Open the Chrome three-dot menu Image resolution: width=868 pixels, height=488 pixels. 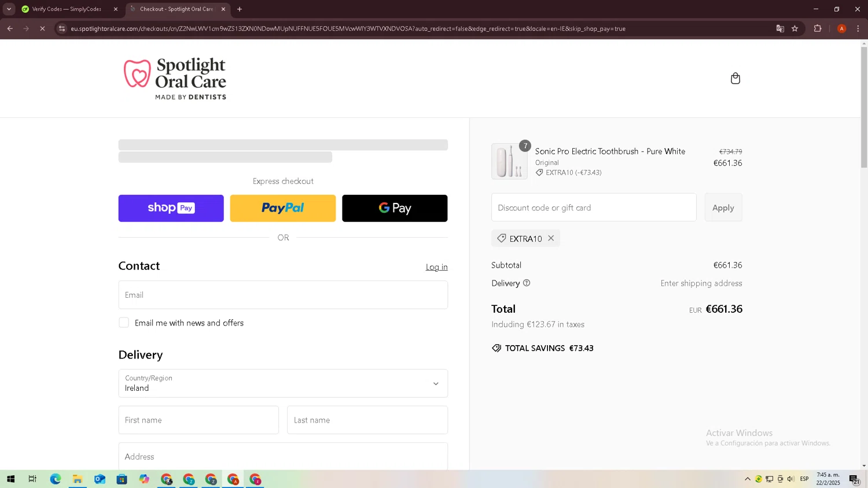coord(858,28)
